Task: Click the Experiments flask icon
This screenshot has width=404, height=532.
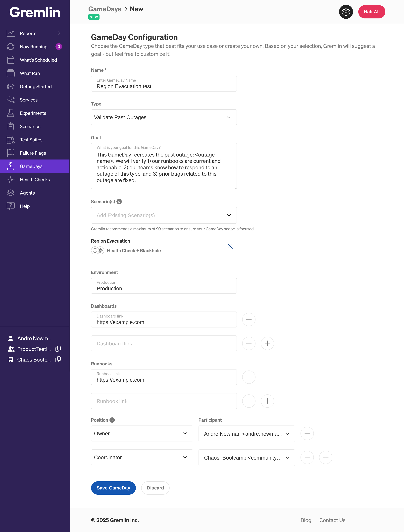Action: pyautogui.click(x=11, y=113)
